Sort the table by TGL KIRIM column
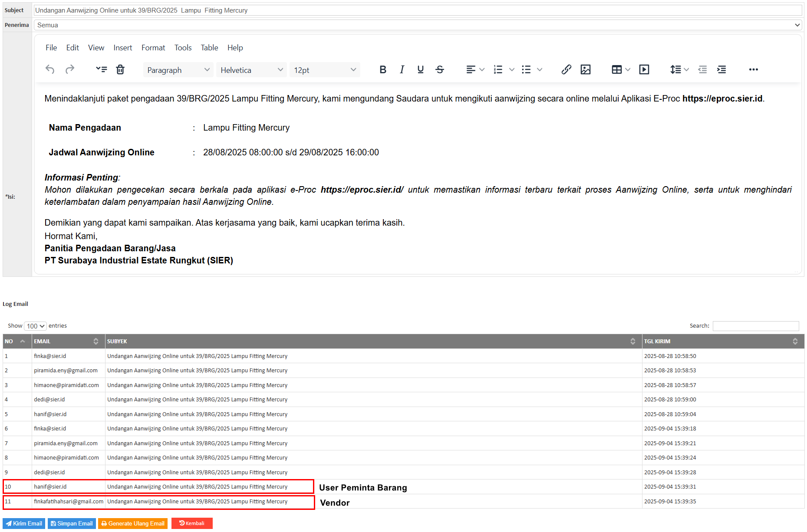Viewport: 807px width, 532px height. click(722, 342)
